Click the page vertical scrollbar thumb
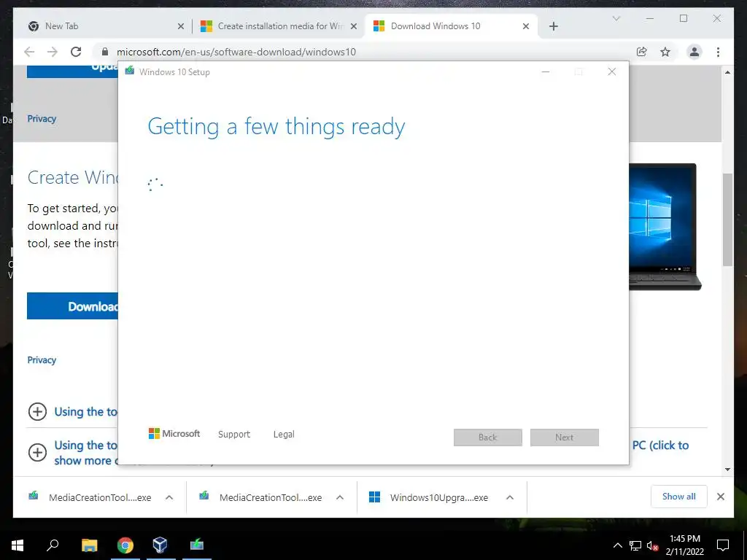 coord(727,219)
